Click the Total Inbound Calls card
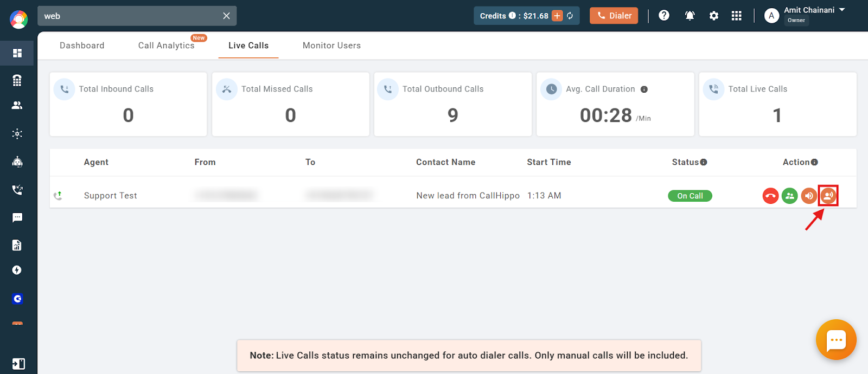This screenshot has width=868, height=374. (x=128, y=104)
